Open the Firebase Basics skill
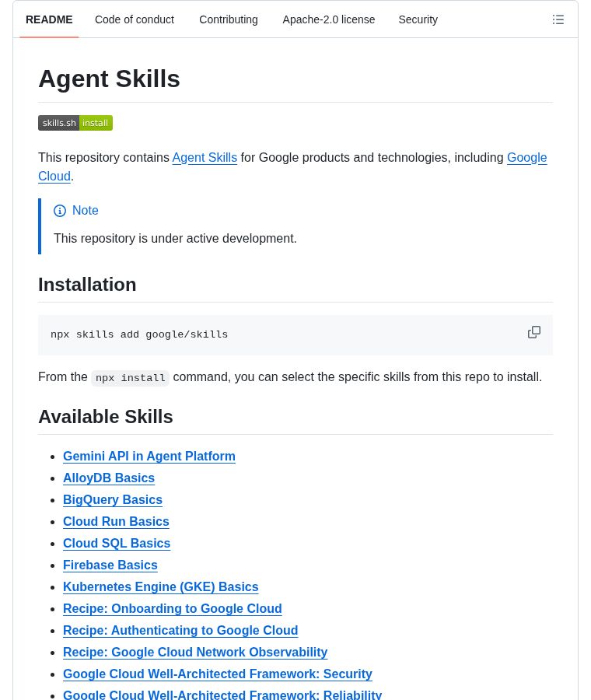 point(110,565)
